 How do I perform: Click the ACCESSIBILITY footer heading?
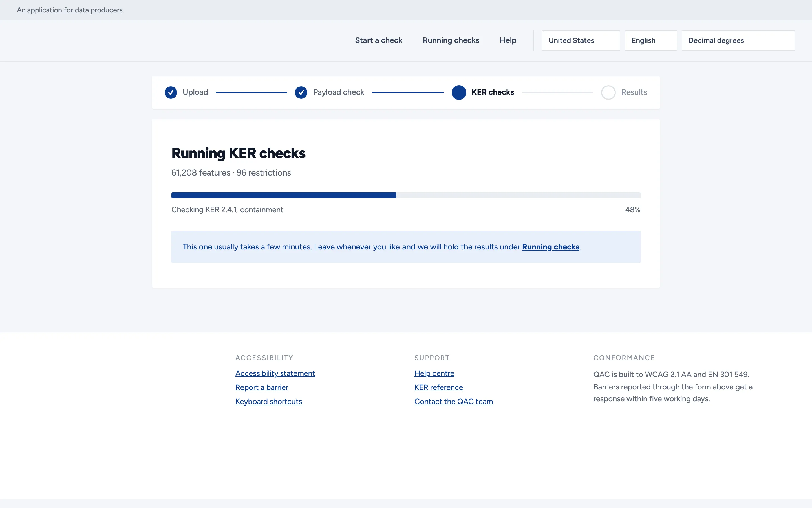tap(264, 358)
